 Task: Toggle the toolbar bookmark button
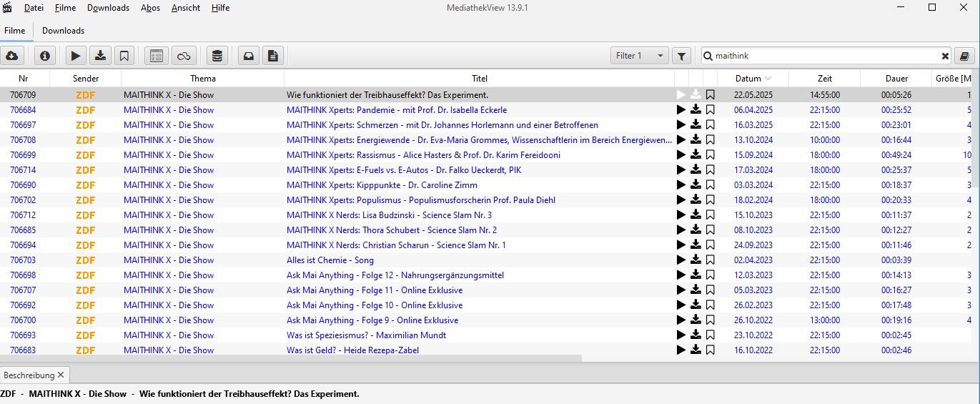pyautogui.click(x=124, y=56)
